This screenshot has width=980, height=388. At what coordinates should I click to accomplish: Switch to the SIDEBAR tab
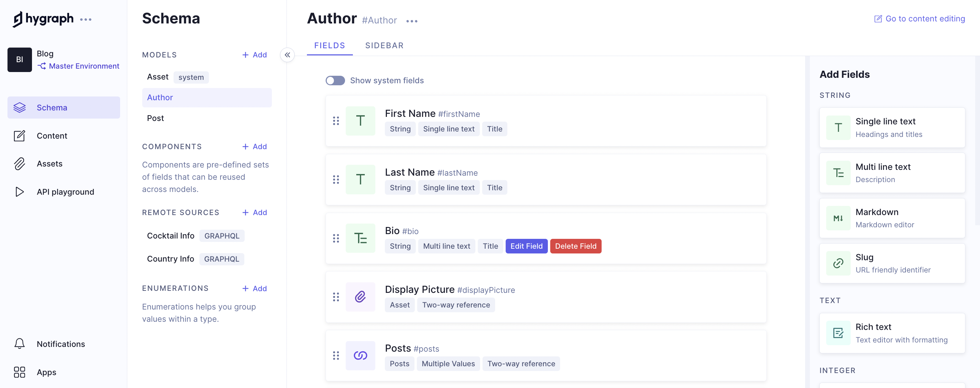[x=385, y=45]
